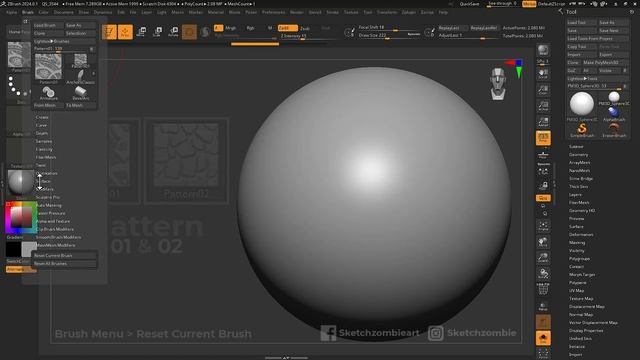Toggle the Mrgb channel button

click(230, 28)
